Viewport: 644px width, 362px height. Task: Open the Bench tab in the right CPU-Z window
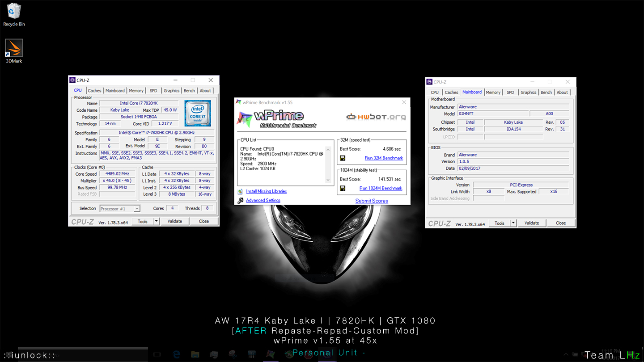pos(546,93)
